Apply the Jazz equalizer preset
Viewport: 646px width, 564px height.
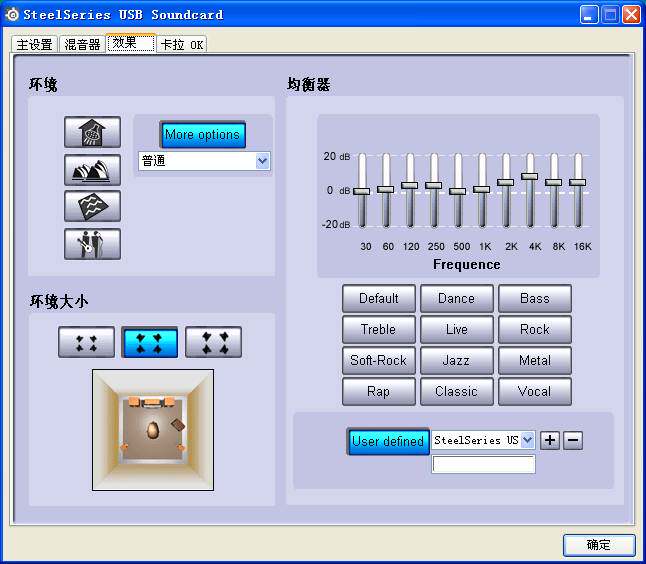[x=456, y=360]
